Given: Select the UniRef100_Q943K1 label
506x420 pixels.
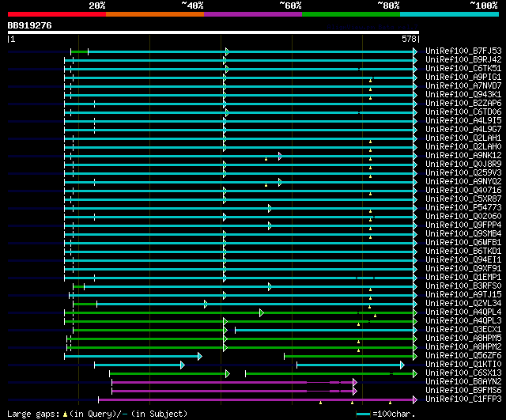Looking at the screenshot, I should coord(463,95).
